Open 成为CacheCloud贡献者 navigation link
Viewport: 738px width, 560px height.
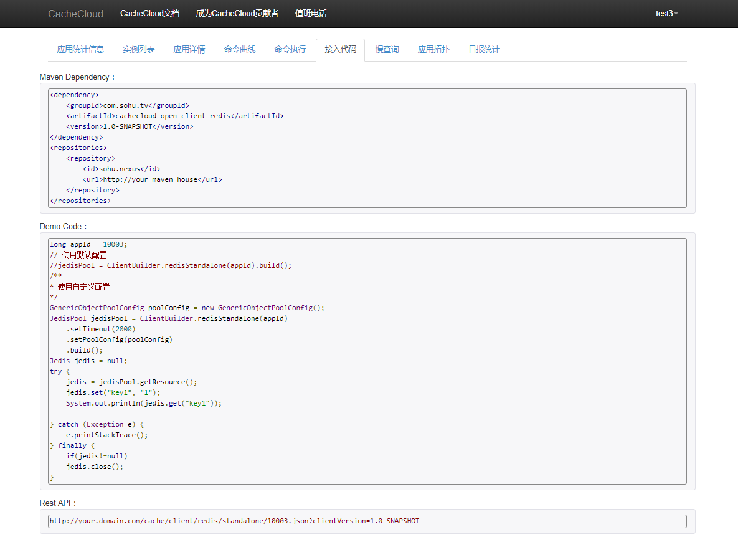click(237, 14)
